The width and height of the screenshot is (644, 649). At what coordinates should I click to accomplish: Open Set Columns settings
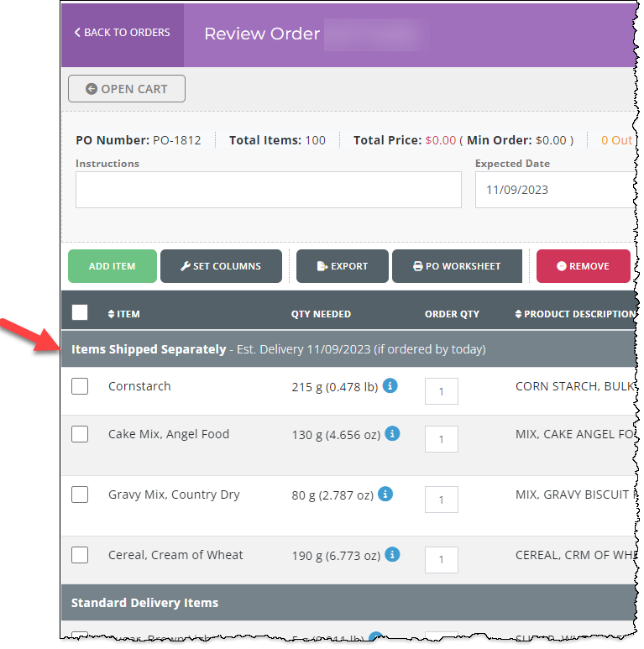221,266
